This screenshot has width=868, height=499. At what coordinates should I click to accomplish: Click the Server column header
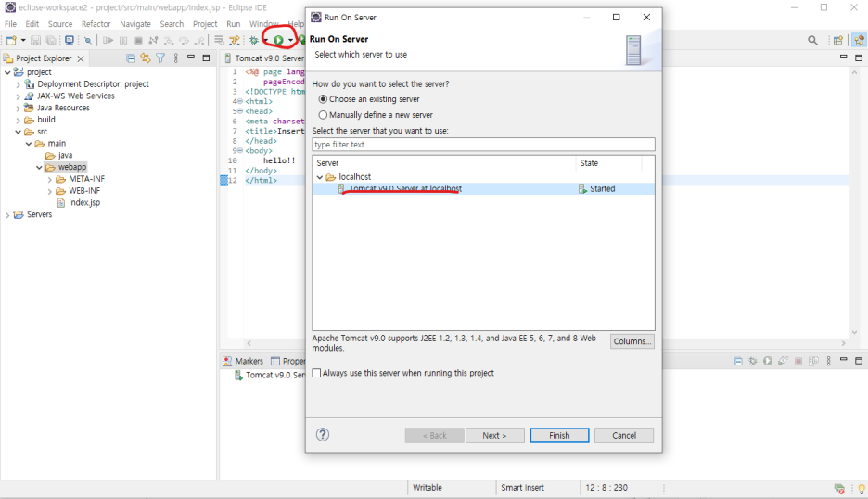click(x=444, y=163)
